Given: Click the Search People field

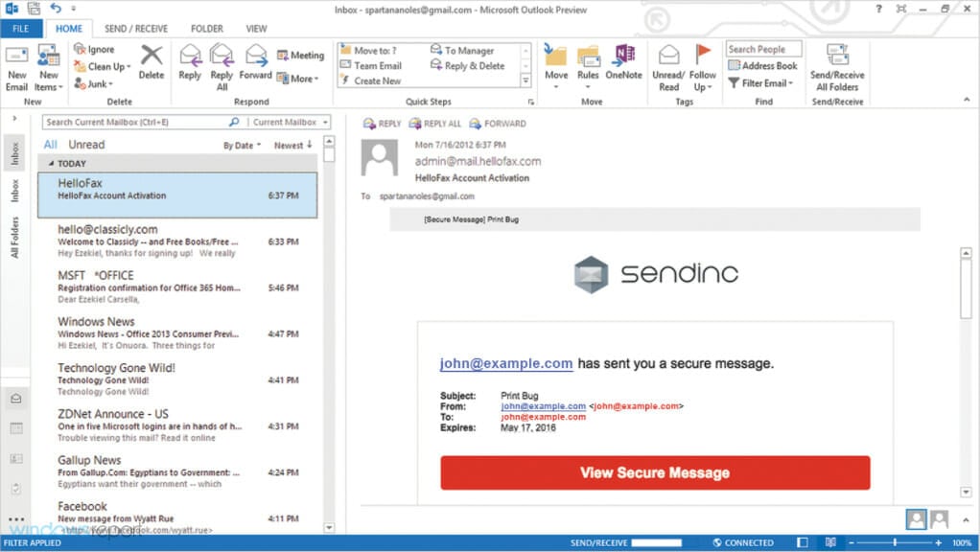Looking at the screenshot, I should pyautogui.click(x=763, y=49).
